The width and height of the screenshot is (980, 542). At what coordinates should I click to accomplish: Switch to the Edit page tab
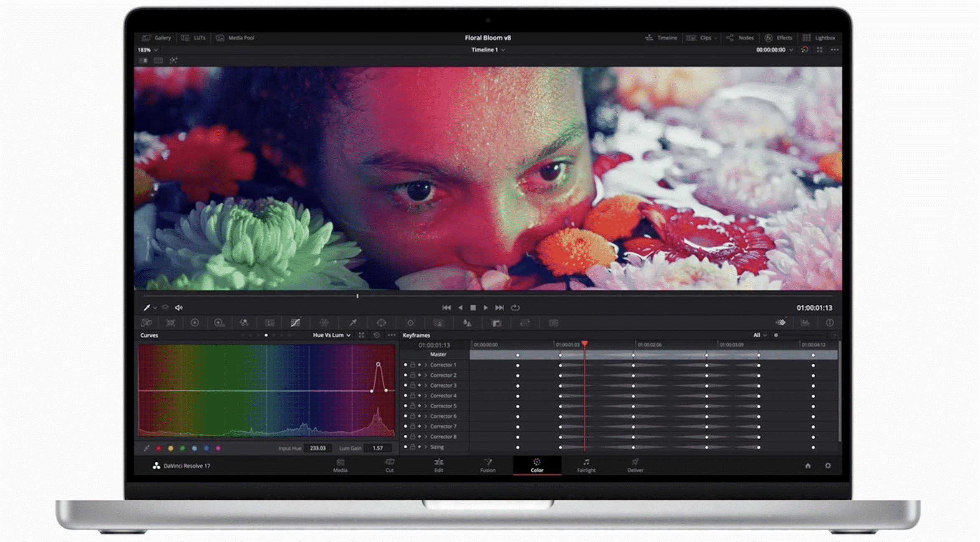(438, 465)
